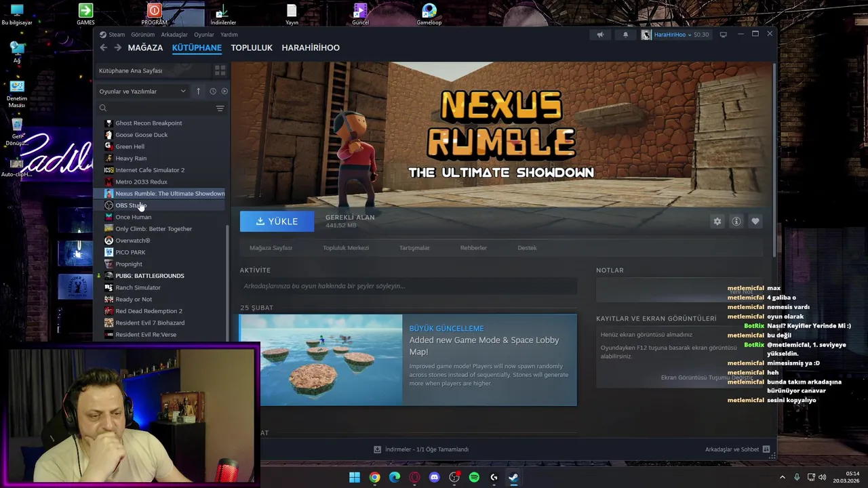Filter library by recent activity clock icon
868x488 pixels.
(212, 91)
